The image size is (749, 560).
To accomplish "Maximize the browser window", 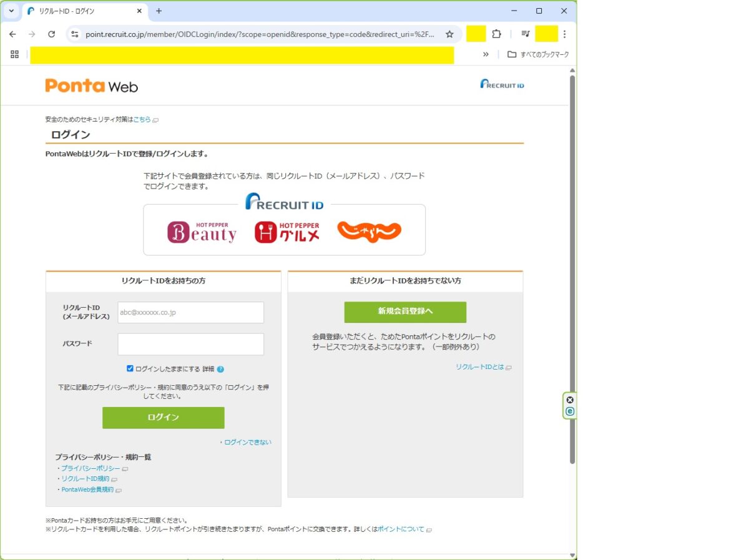I will click(x=539, y=11).
